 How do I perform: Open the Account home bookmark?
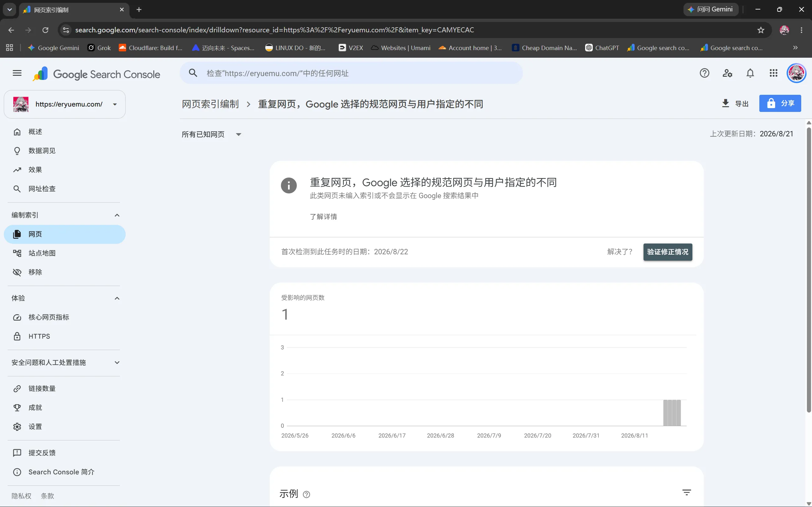(471, 48)
